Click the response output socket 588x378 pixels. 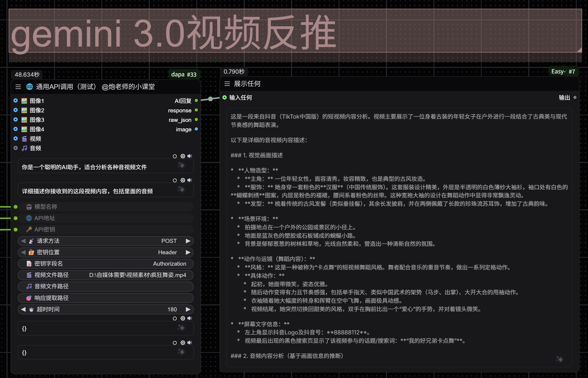pyautogui.click(x=196, y=110)
